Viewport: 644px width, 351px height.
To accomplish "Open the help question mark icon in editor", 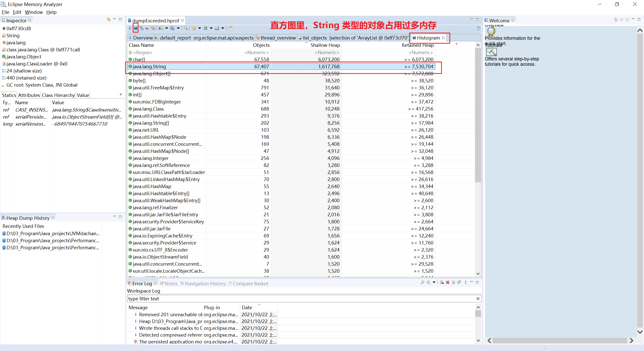I will (x=478, y=28).
